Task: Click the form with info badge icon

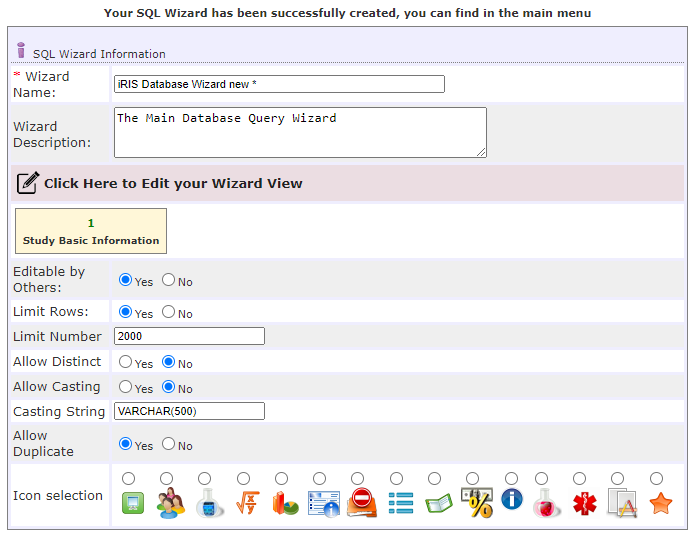Action: pyautogui.click(x=324, y=504)
